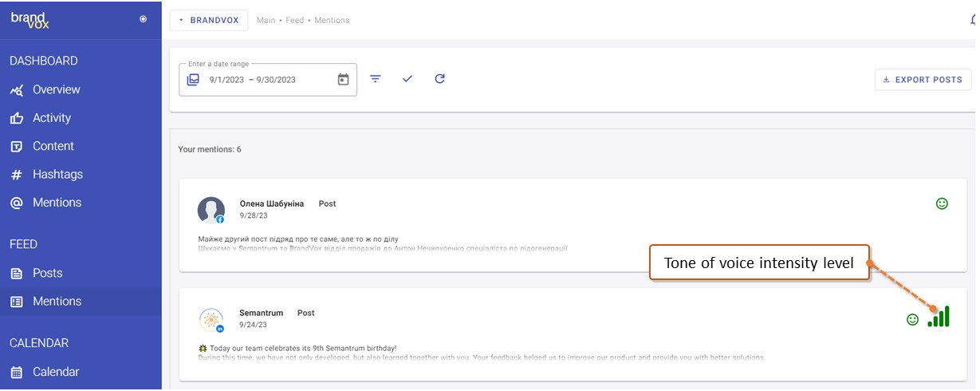Click the Overview chart icon
The width and height of the screenshot is (980, 391).
(x=17, y=90)
